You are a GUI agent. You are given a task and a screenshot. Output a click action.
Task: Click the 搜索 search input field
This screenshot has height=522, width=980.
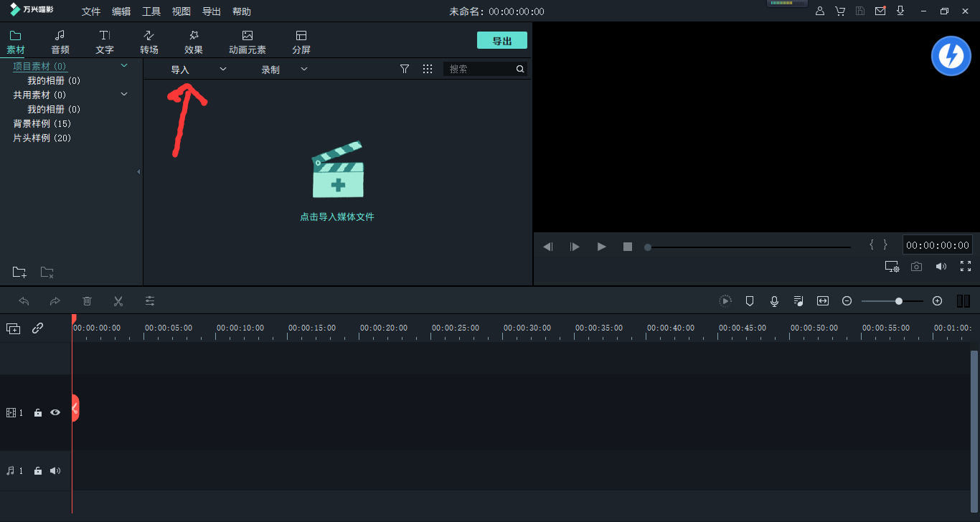pyautogui.click(x=479, y=69)
